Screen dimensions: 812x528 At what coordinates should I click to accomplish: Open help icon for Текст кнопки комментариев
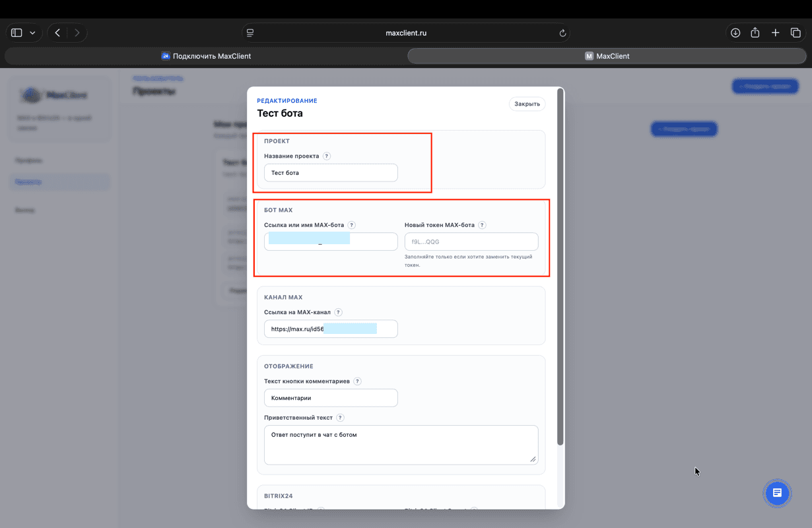click(357, 381)
